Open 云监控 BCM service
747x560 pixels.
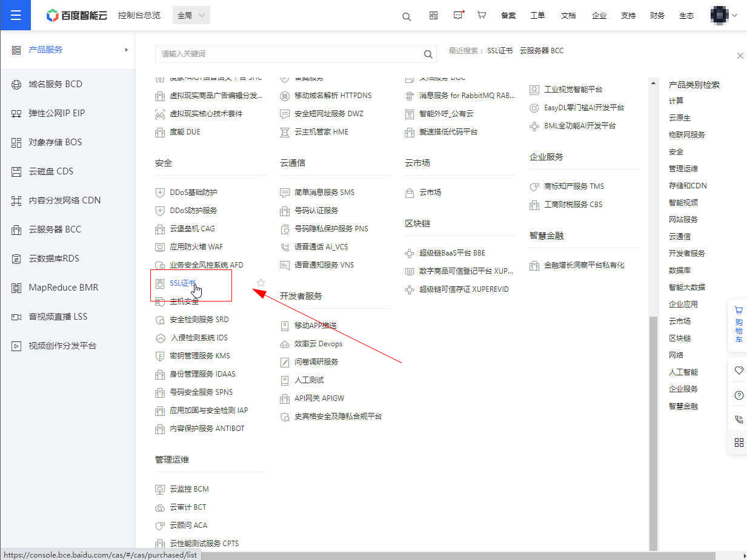pyautogui.click(x=189, y=489)
